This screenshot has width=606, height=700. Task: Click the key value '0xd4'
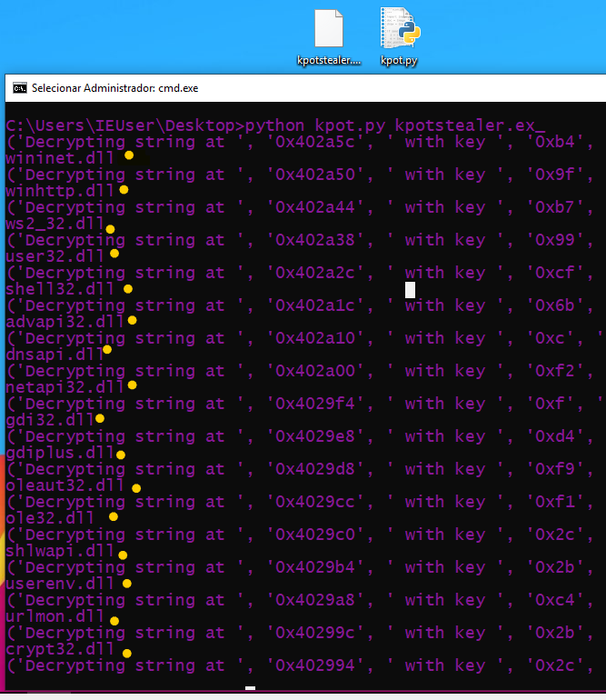tap(555, 436)
